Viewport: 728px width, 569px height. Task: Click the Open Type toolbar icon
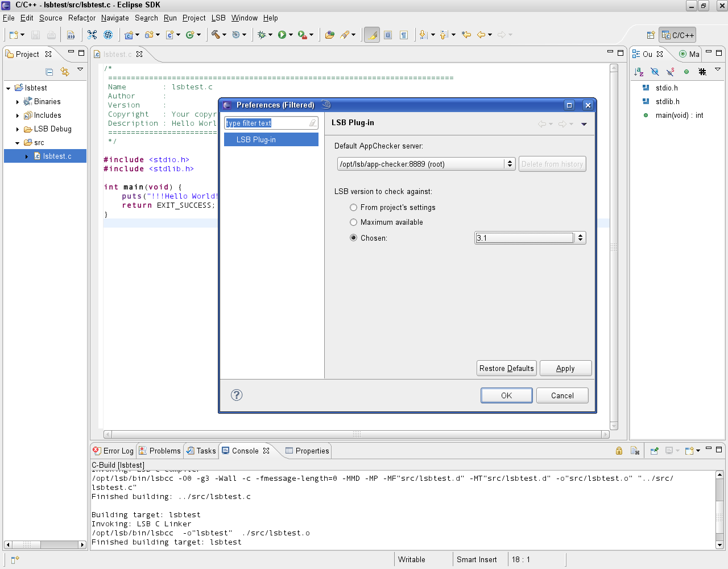(330, 35)
